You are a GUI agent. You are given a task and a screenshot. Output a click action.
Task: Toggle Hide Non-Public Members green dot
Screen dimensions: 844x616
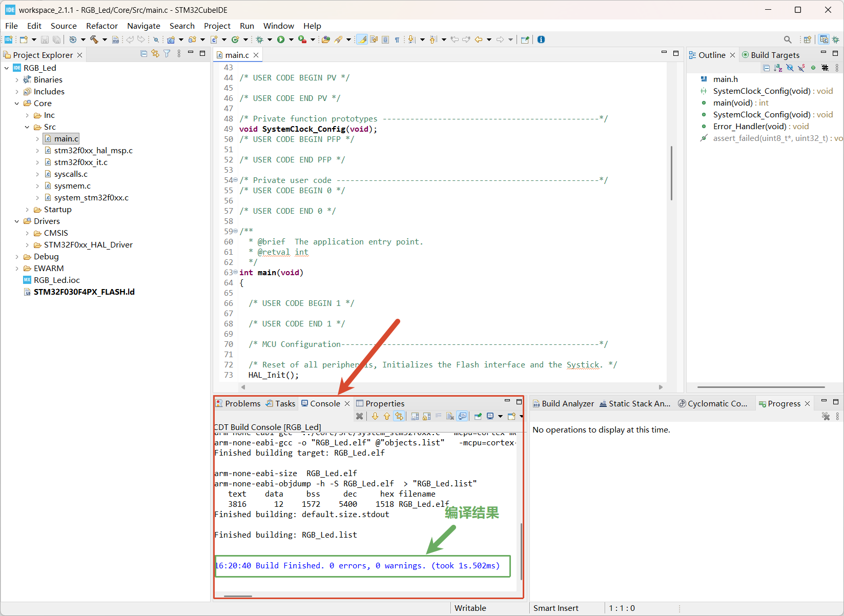click(x=813, y=68)
